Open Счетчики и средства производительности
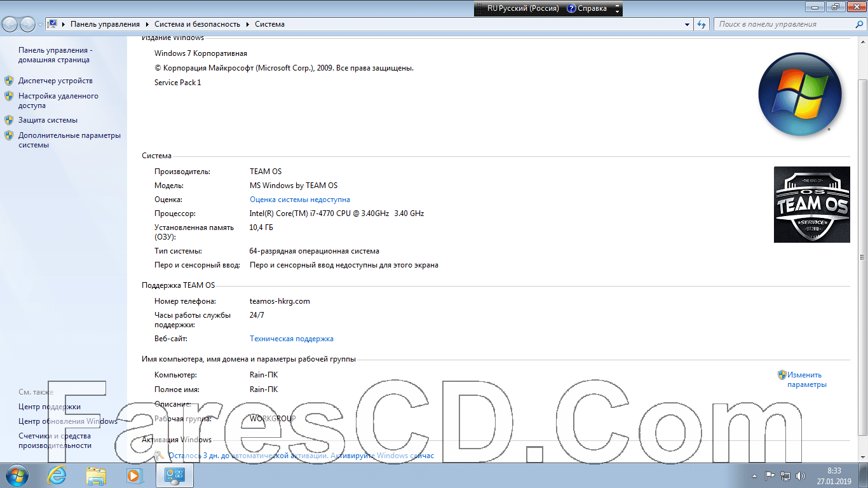This screenshot has width=868, height=488. tap(55, 441)
